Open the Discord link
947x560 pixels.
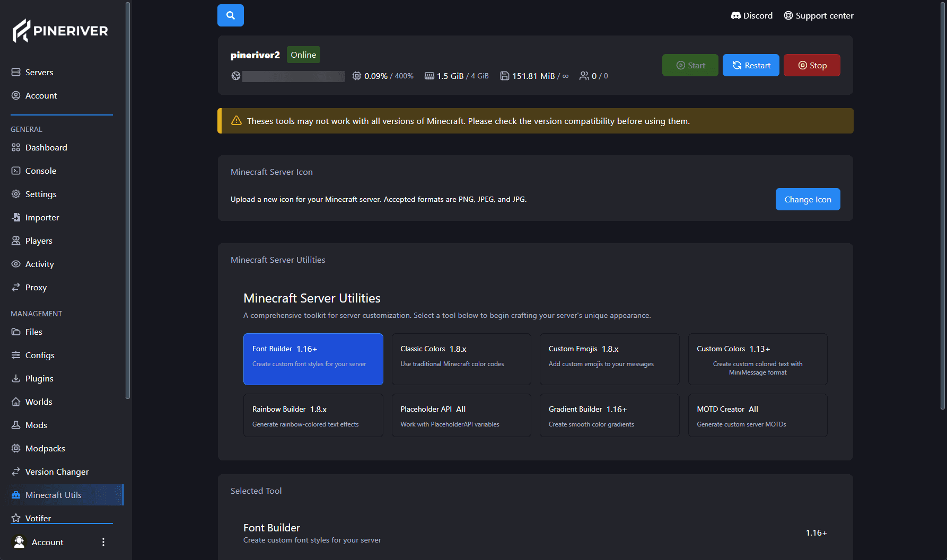click(x=752, y=15)
